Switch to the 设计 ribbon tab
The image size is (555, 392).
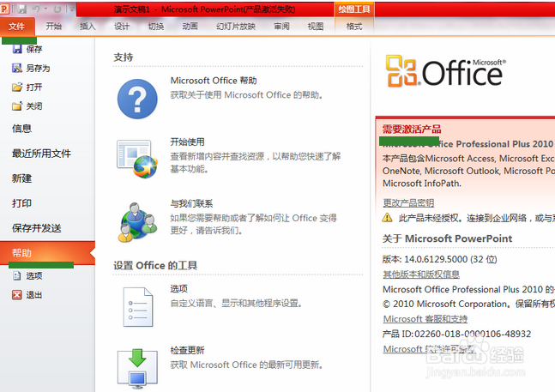pos(122,27)
